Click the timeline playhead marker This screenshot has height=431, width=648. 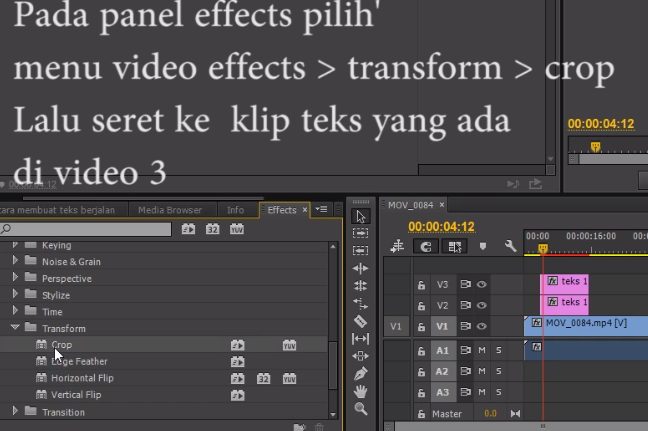(x=543, y=249)
